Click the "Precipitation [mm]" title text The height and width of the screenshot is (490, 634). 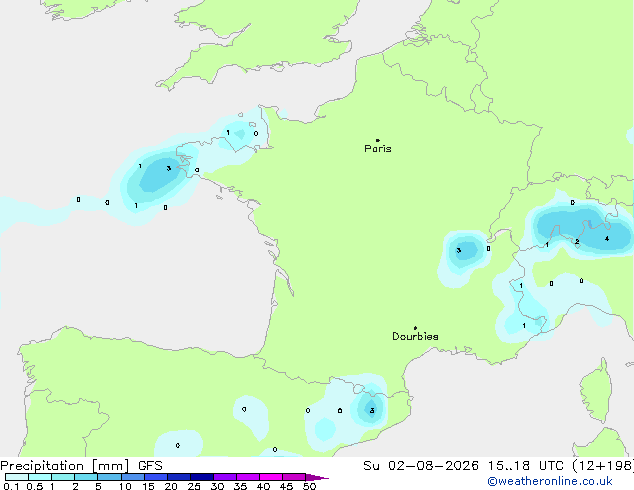coord(65,466)
